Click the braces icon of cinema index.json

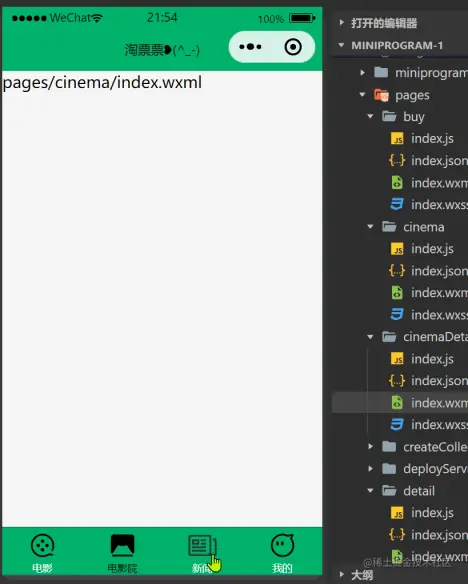click(x=397, y=270)
